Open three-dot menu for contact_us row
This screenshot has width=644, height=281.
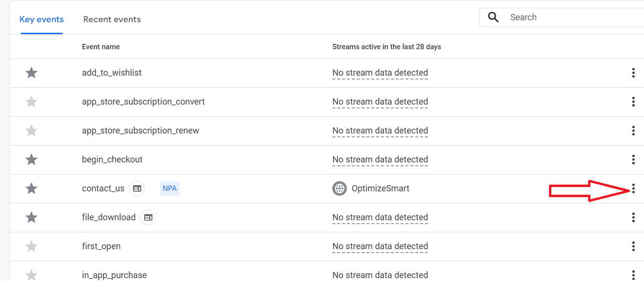633,188
